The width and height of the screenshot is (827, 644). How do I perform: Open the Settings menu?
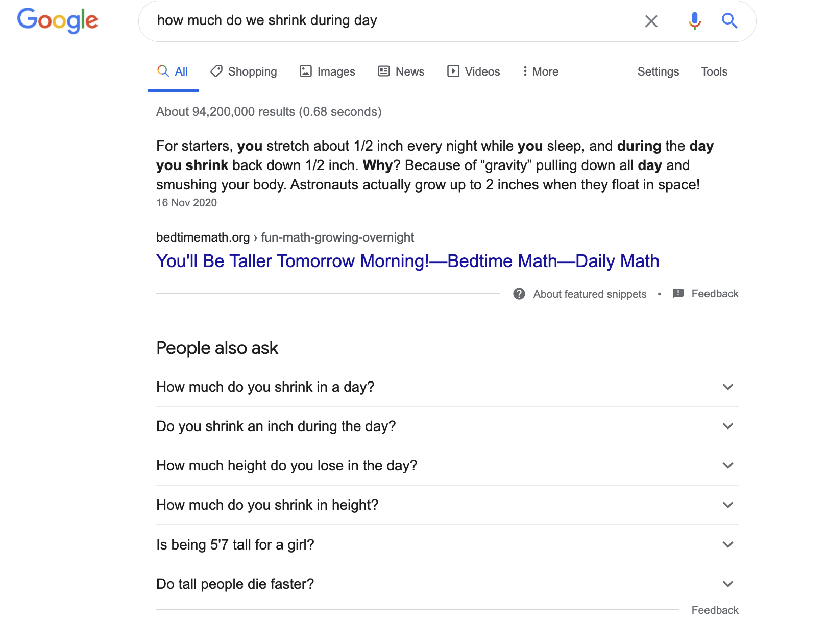[x=658, y=71]
